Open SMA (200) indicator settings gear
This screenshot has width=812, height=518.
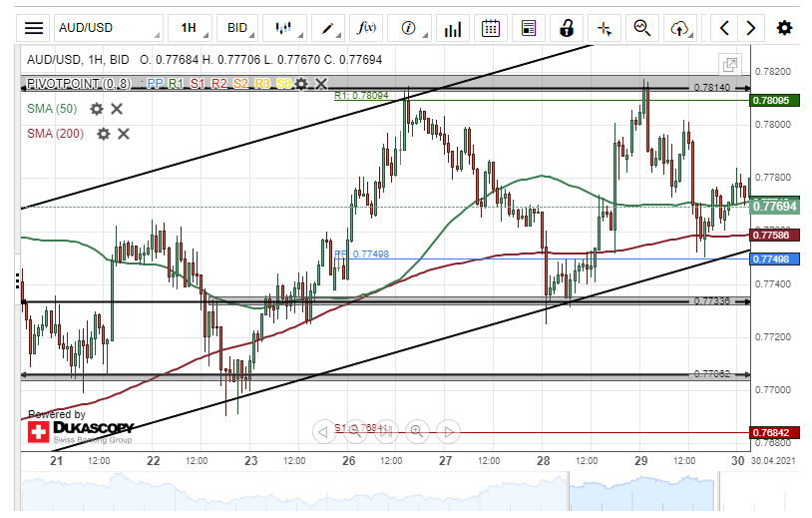tap(103, 134)
